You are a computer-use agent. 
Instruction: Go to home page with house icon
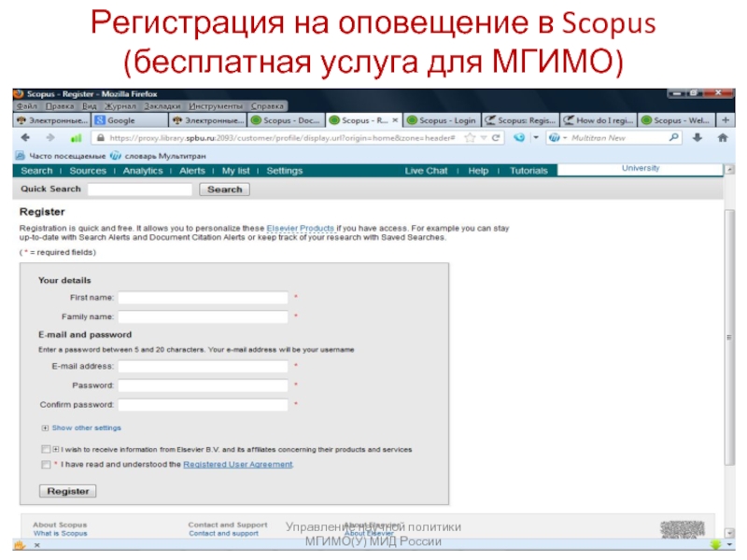pyautogui.click(x=723, y=137)
